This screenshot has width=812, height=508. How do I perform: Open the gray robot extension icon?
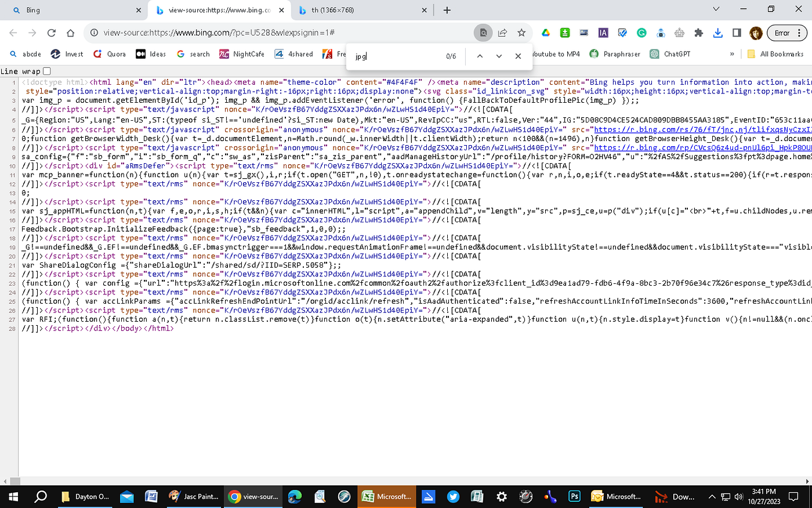680,33
